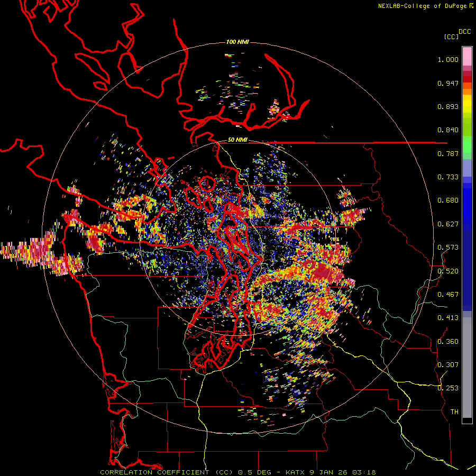Select the 0.360 scale value

448,341
